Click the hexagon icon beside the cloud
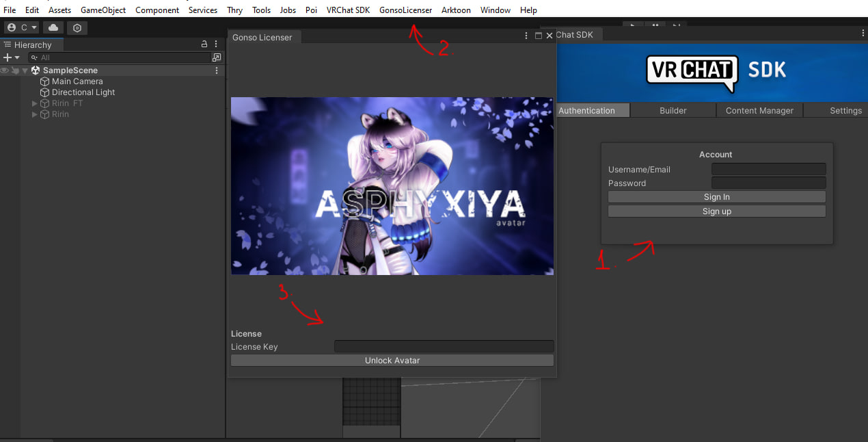868x442 pixels. 77,28
